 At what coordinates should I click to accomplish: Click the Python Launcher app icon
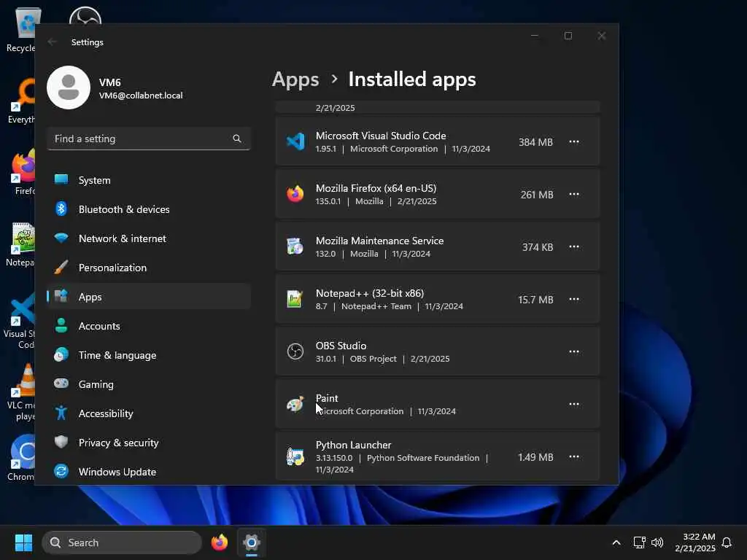(295, 456)
